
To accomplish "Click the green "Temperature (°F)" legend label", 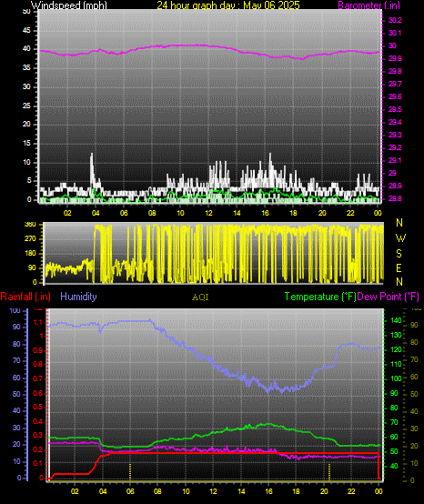I will pos(320,297).
